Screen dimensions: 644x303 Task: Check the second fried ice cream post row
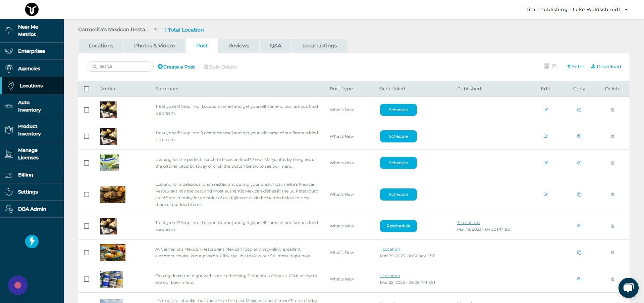87,136
